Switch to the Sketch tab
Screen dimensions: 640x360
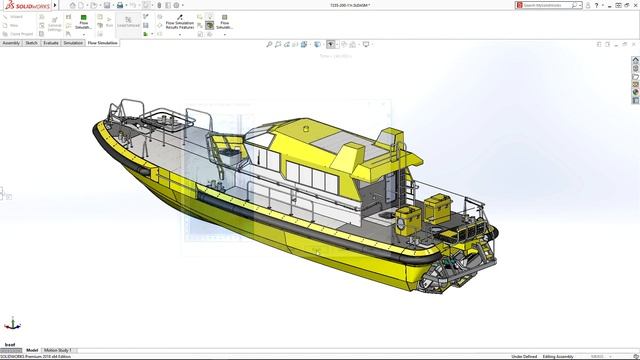(31, 43)
